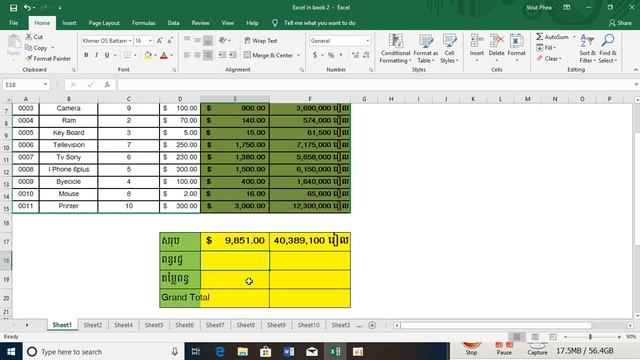Cut the selection with scissors icon

pyautogui.click(x=34, y=37)
